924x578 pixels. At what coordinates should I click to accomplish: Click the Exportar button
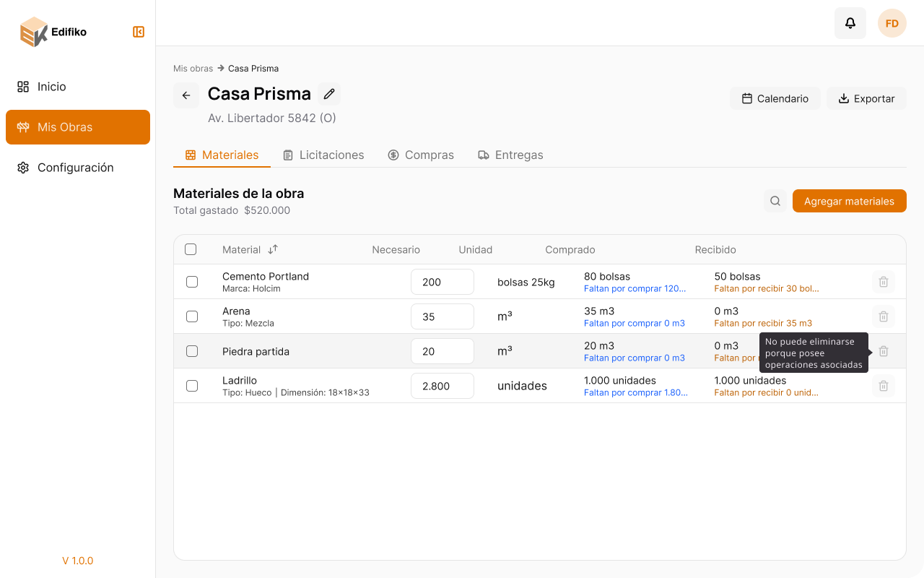[866, 98]
